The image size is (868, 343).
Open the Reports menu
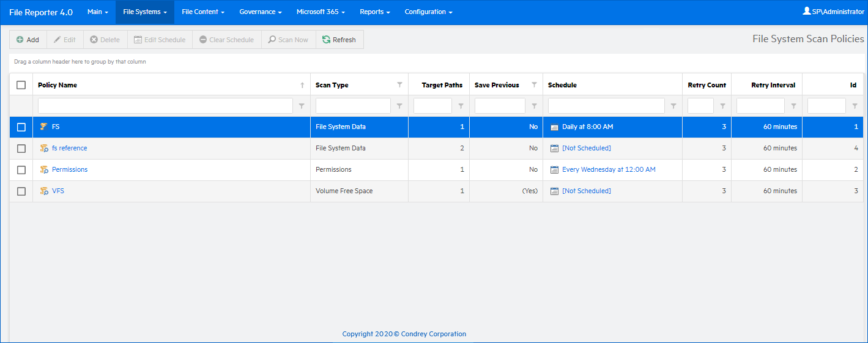[374, 12]
